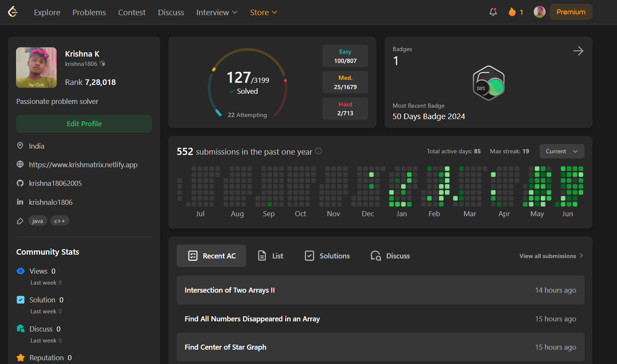This screenshot has width=617, height=364.
Task: Click the skills tag icon
Action: pos(20,221)
